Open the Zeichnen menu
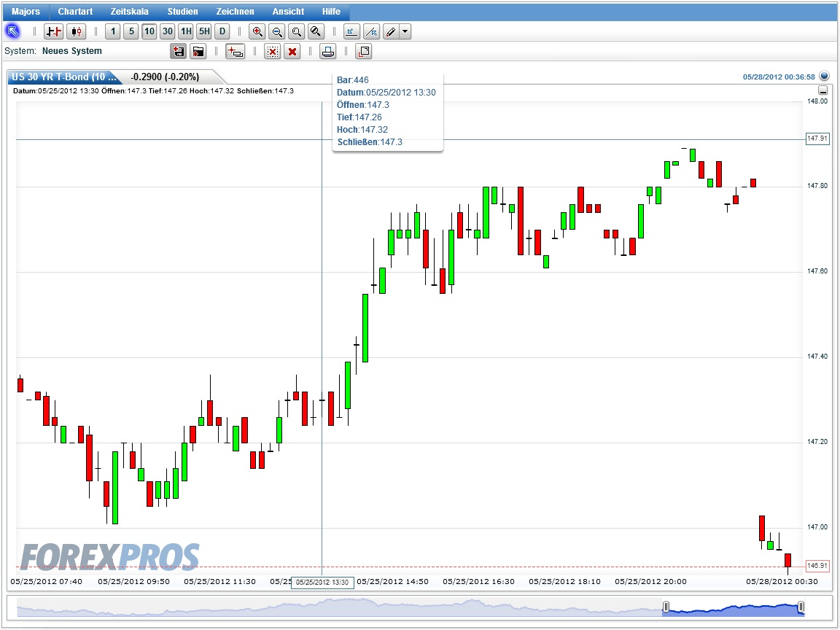This screenshot has height=630, width=840. (236, 11)
